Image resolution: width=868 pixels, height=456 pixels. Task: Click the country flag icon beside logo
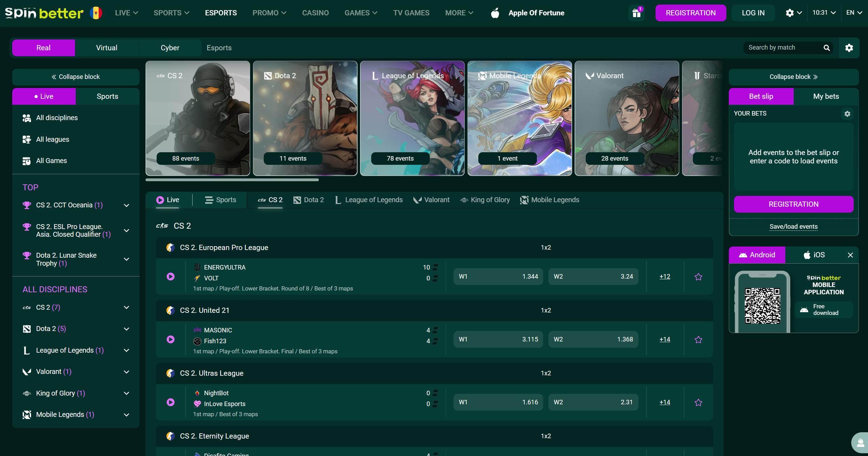(x=96, y=13)
